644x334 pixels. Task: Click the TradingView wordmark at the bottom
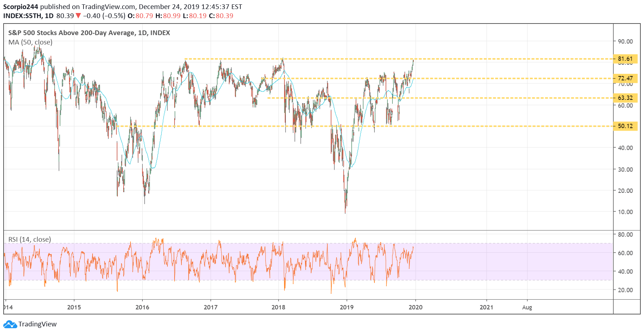(x=38, y=324)
